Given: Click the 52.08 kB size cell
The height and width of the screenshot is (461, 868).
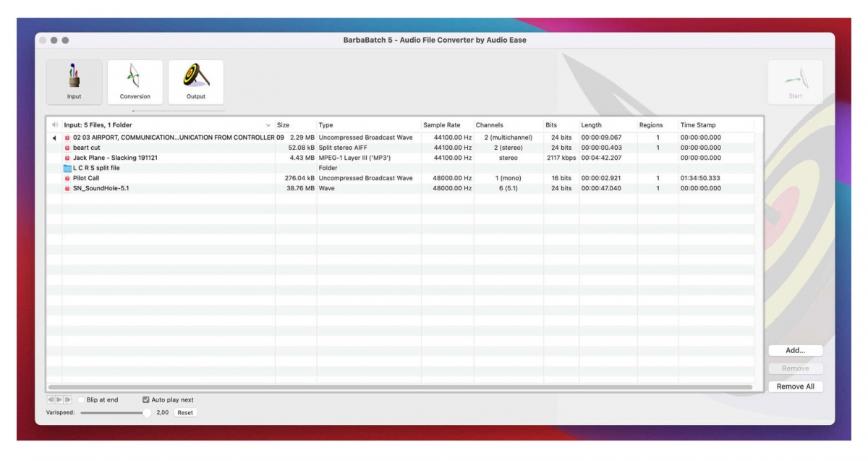Looking at the screenshot, I should [302, 148].
